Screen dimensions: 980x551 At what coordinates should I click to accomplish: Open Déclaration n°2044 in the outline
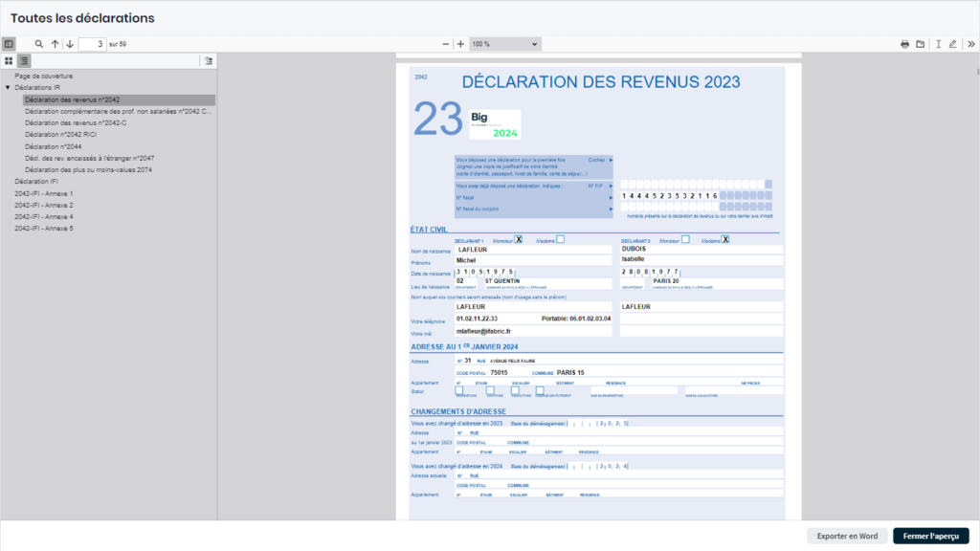(53, 146)
